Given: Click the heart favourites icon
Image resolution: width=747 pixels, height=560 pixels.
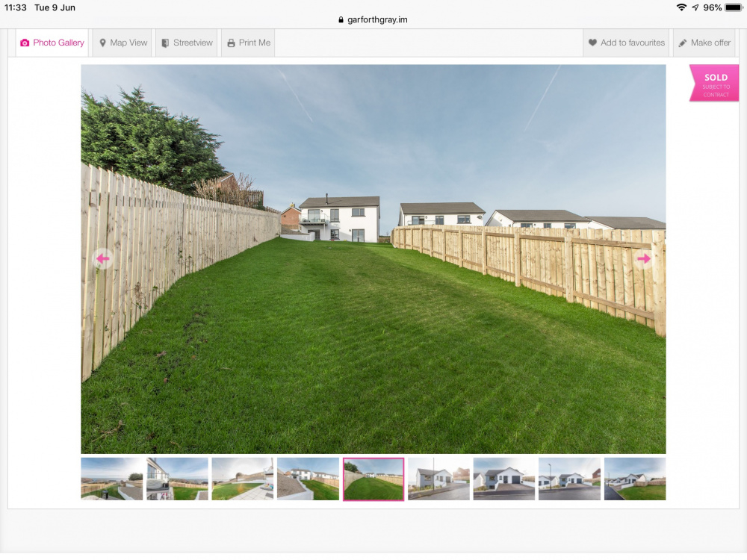Looking at the screenshot, I should [x=592, y=43].
